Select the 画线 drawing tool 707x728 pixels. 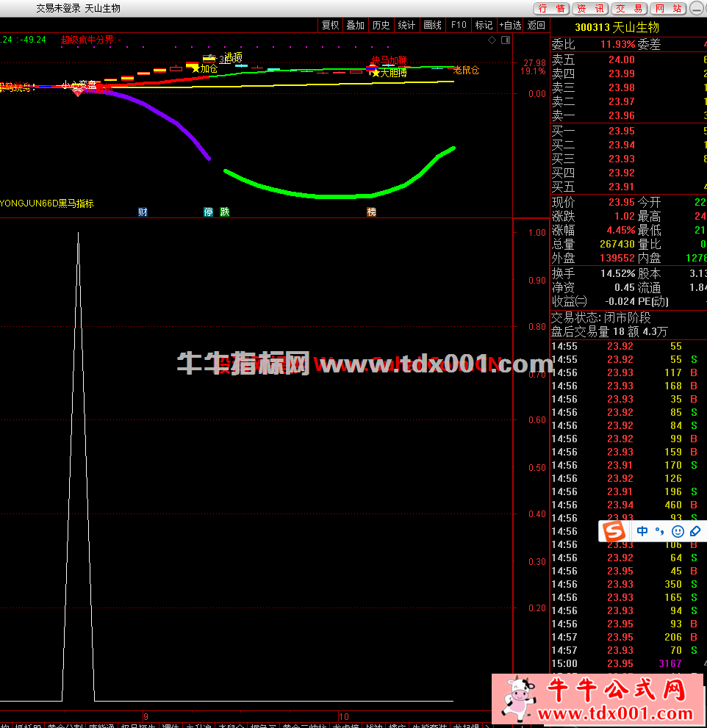pyautogui.click(x=432, y=25)
